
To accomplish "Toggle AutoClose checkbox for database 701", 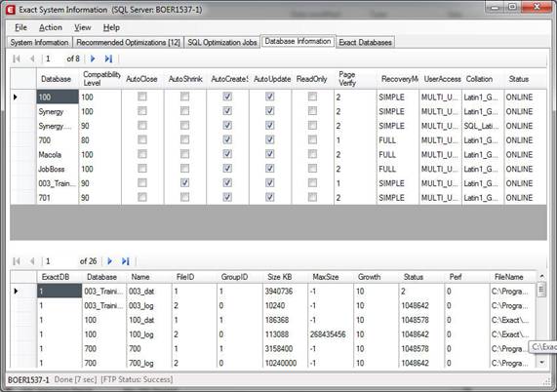I will [x=142, y=197].
